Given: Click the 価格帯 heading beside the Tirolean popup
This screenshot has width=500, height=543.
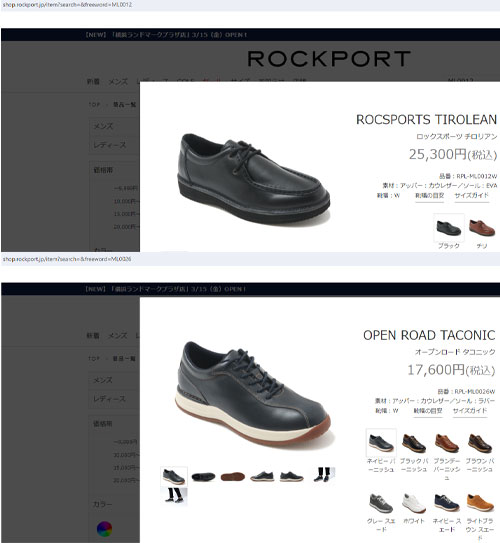Looking at the screenshot, I should [x=103, y=170].
